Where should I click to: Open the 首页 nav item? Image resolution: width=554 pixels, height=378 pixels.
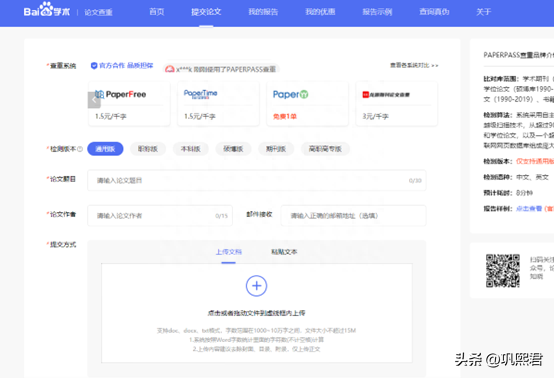(x=157, y=12)
